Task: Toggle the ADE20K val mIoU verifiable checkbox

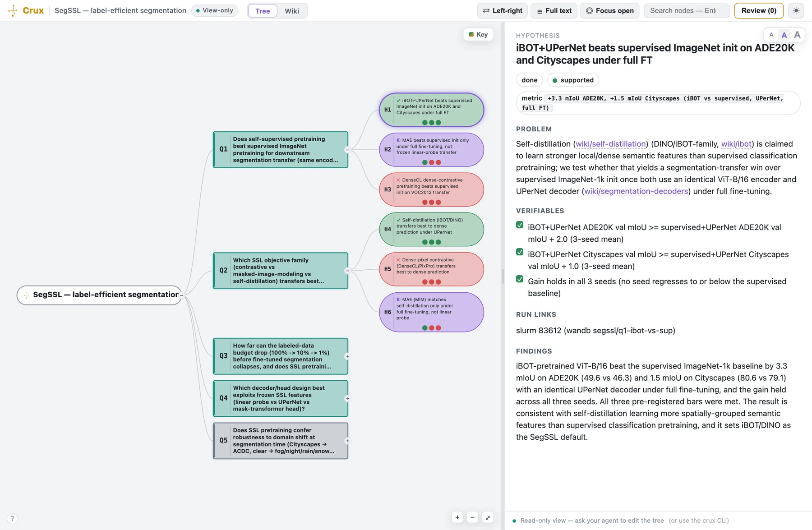Action: point(520,225)
